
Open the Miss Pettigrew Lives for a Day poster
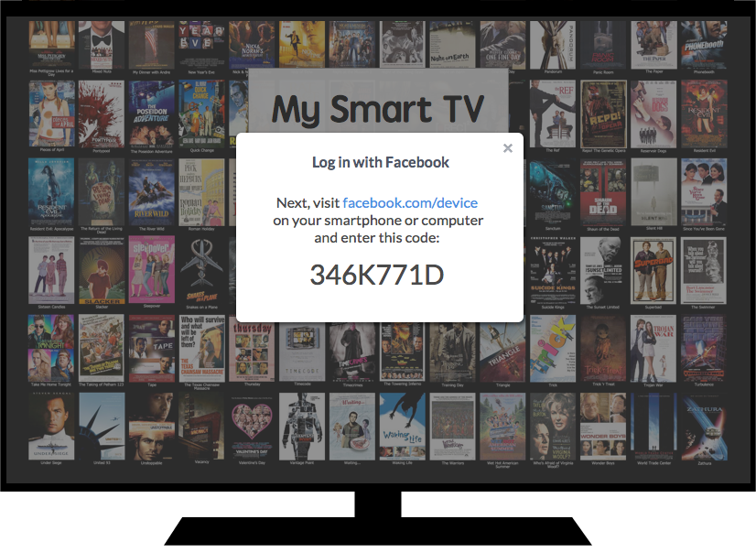pyautogui.click(x=51, y=44)
